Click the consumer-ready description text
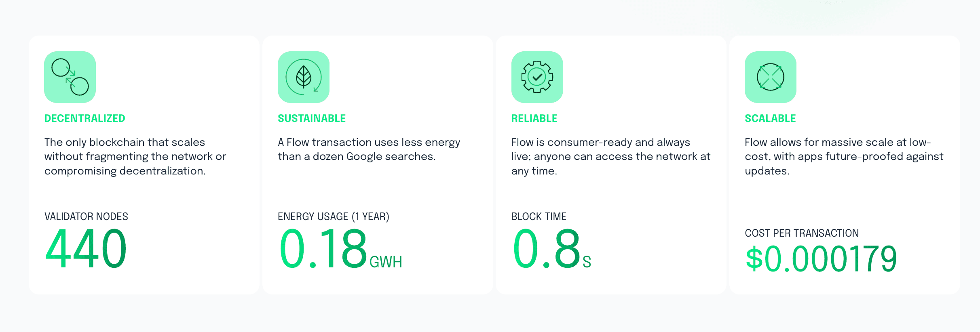The width and height of the screenshot is (980, 332). [x=611, y=157]
